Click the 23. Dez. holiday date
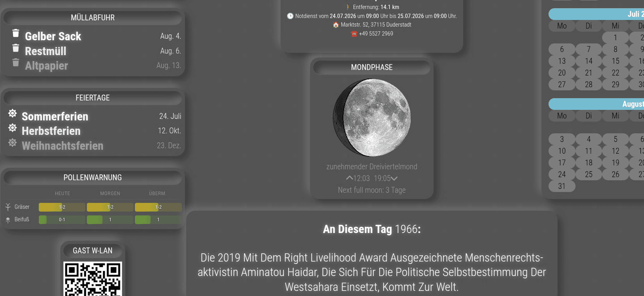The image size is (644, 296). (169, 146)
